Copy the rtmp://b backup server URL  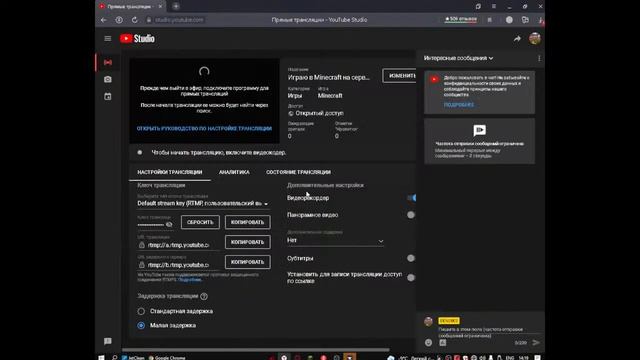247,262
